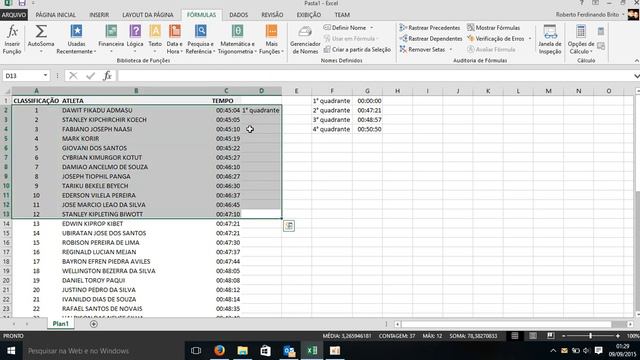
Task: Open Lógica function library
Action: click(x=135, y=39)
